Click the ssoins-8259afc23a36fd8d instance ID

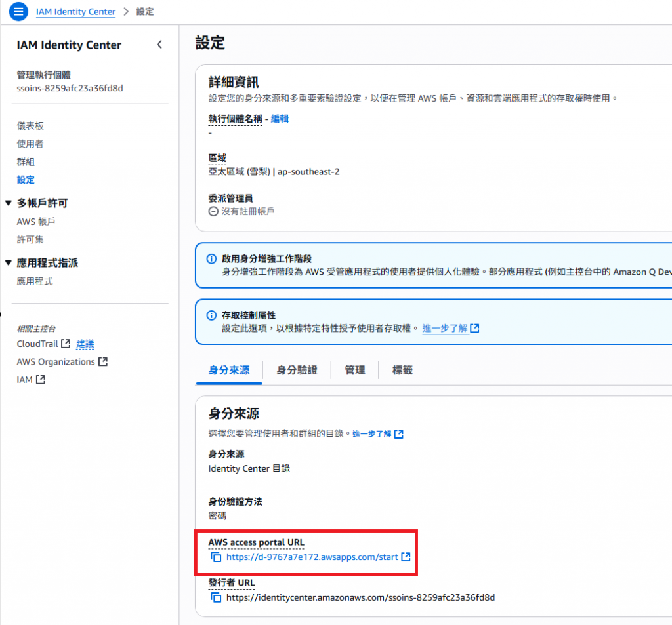[x=70, y=88]
